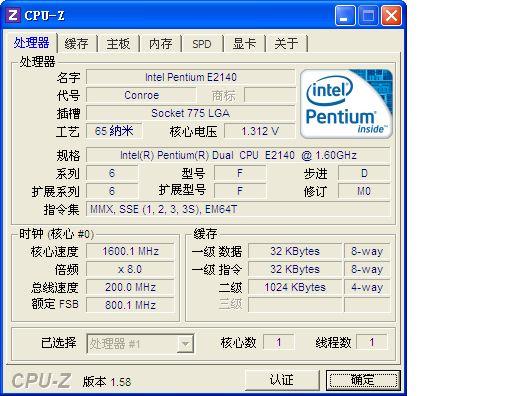The height and width of the screenshot is (396, 512).
Task: Click the Intel Pentium inside logo
Action: [346, 104]
